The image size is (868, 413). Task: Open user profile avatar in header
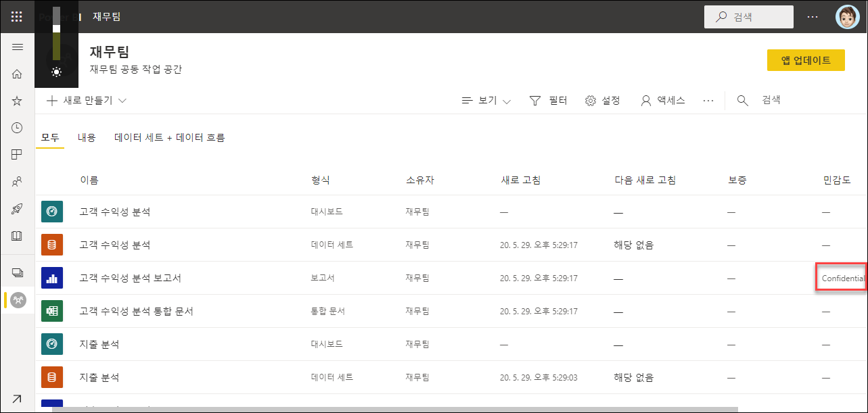(x=847, y=17)
